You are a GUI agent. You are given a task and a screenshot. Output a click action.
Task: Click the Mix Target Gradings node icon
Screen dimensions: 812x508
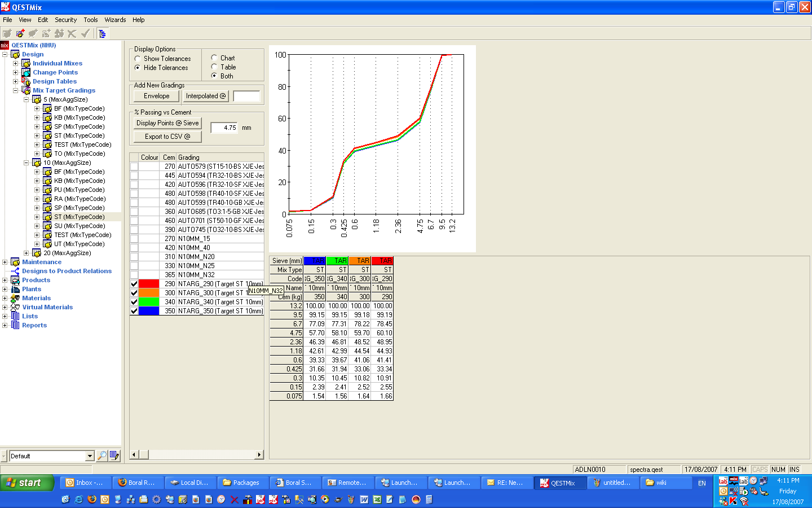[26, 90]
